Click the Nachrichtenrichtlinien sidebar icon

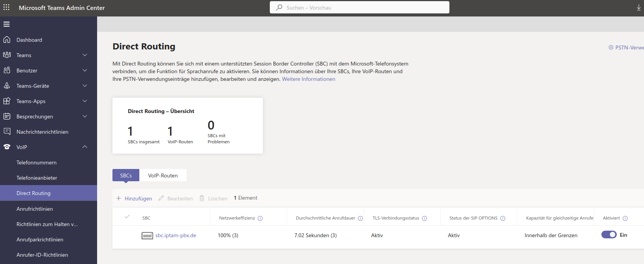coord(7,132)
